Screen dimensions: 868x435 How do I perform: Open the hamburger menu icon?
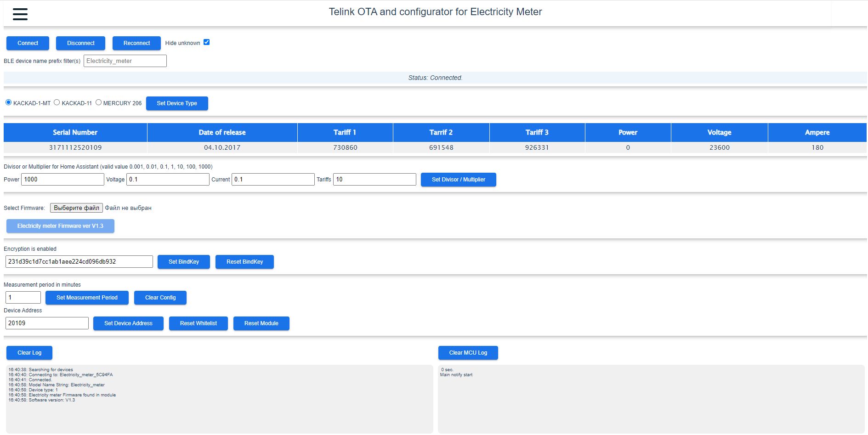(20, 14)
